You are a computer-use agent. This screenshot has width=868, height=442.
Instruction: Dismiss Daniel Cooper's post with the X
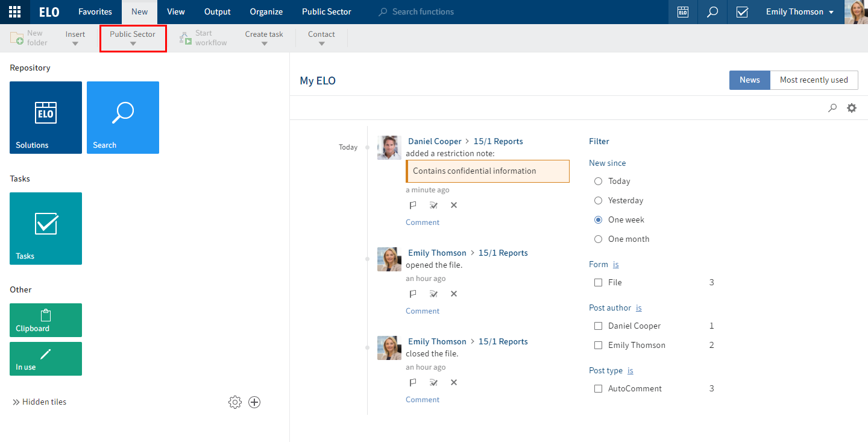(x=454, y=206)
